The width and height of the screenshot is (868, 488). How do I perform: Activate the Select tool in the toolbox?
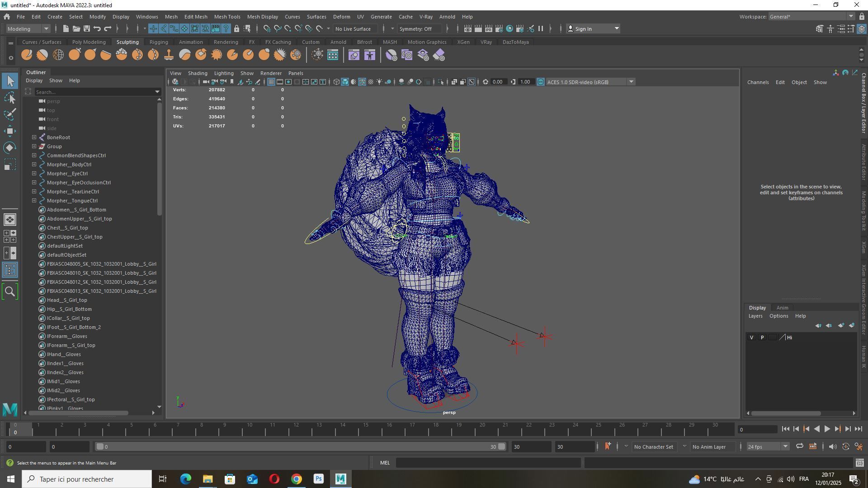click(10, 81)
